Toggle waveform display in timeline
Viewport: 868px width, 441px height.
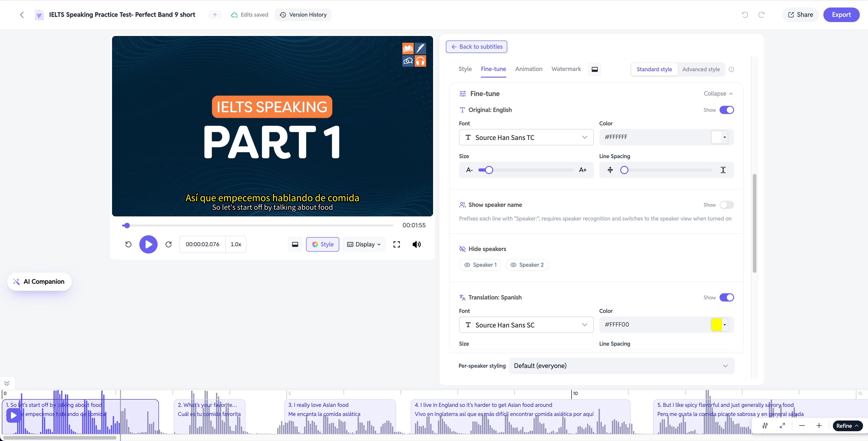765,426
